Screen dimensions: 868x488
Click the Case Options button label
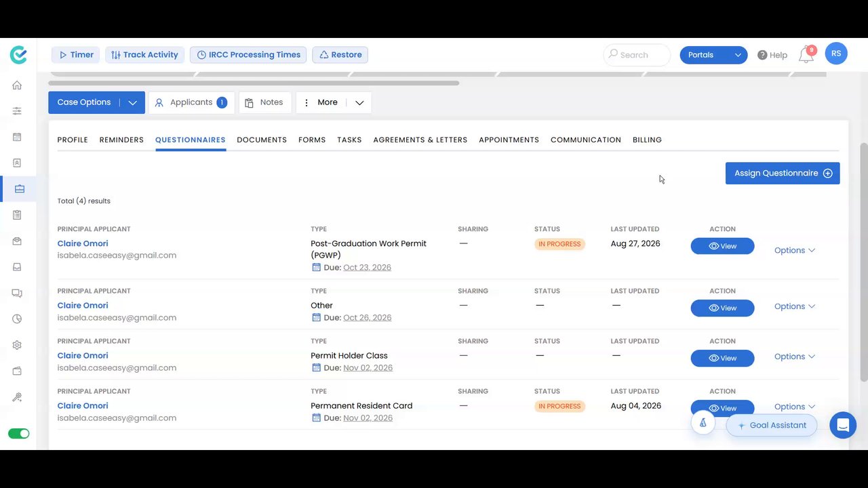84,102
